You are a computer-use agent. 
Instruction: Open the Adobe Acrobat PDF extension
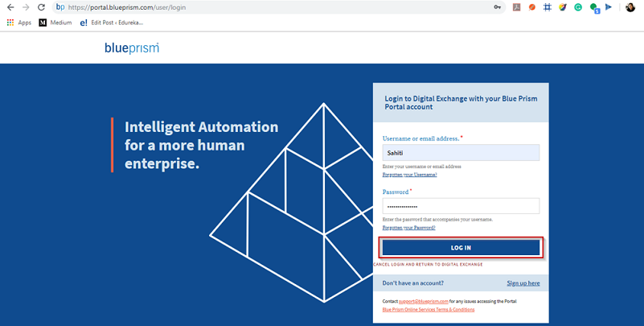click(x=517, y=7)
